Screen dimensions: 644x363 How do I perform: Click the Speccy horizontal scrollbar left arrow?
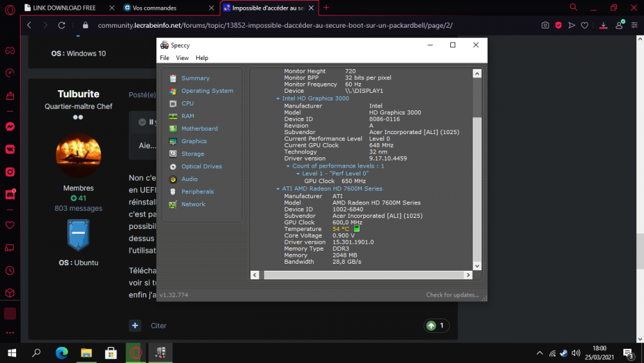[x=254, y=275]
